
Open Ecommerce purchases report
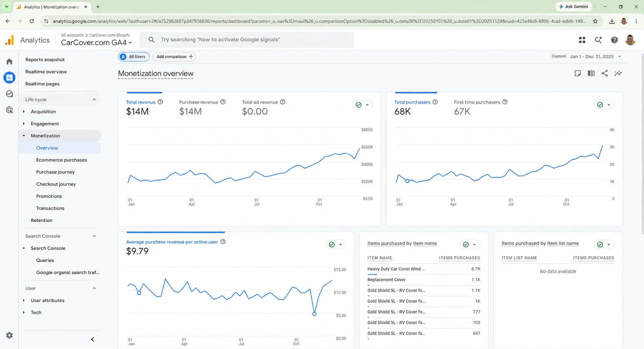(x=62, y=160)
